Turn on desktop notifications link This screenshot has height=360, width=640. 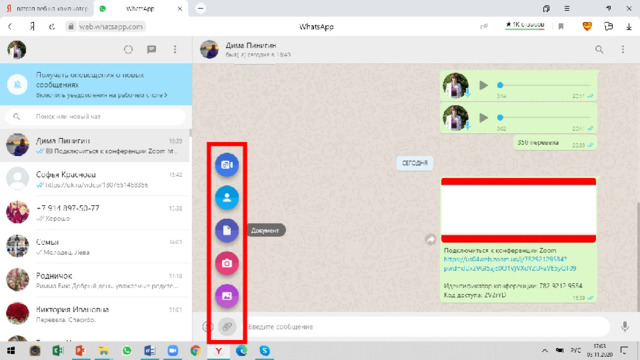tap(101, 95)
